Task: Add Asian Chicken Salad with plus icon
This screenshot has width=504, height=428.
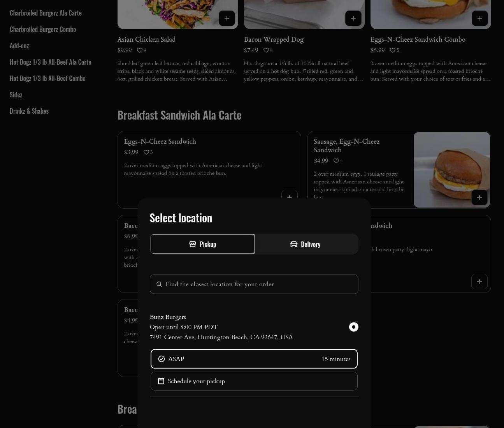Action: click(x=227, y=18)
